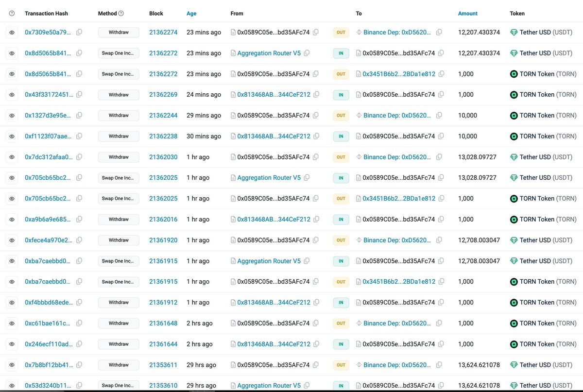
Task: Copy transaction hash 0x7b8bf12bb41
Action: [x=79, y=365]
